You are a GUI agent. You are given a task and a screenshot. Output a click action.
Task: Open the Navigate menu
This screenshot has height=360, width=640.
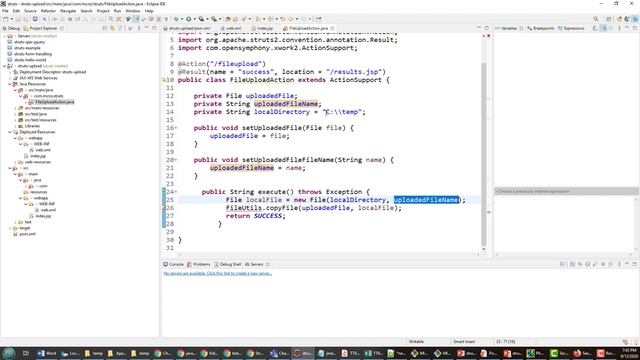pyautogui.click(x=68, y=11)
